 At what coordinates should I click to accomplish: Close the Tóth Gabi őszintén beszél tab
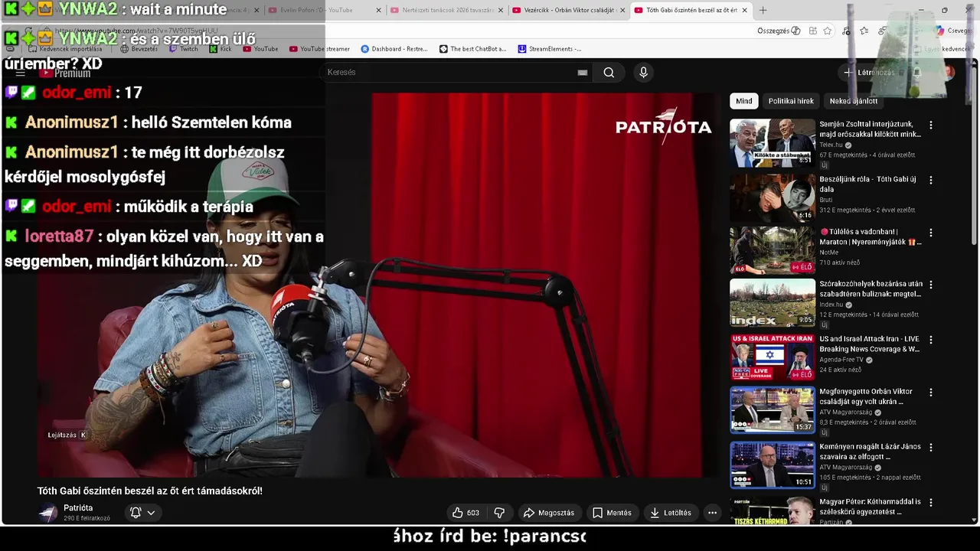click(x=744, y=10)
